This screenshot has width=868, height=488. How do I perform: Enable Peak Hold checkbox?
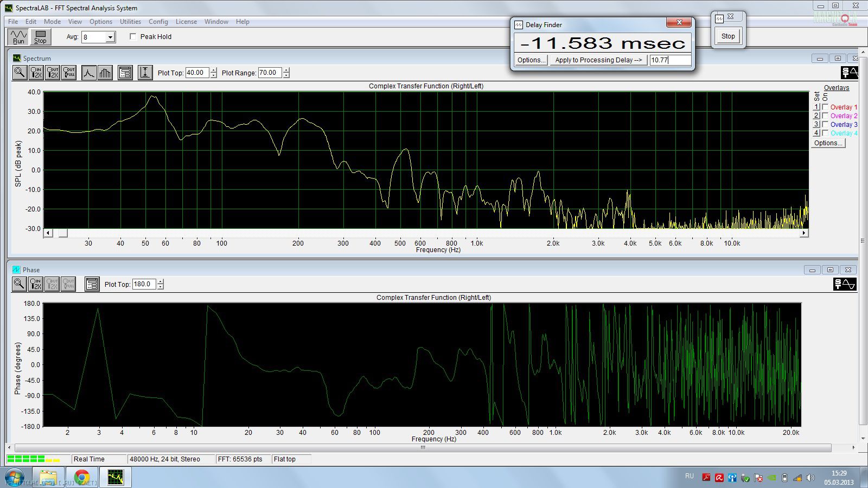[x=133, y=37]
